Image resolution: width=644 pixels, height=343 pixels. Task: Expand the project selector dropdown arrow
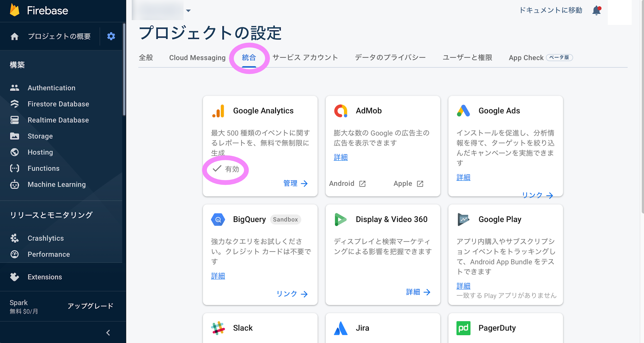point(188,11)
